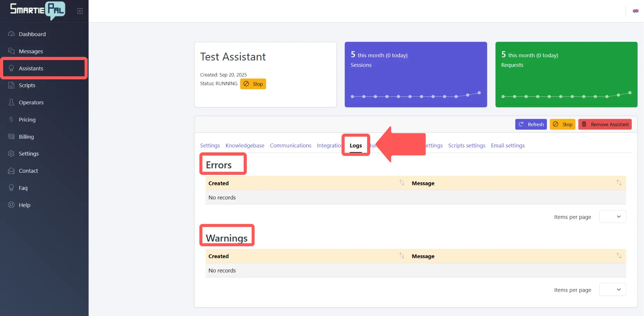Open the Dashboard from the sidebar

pyautogui.click(x=32, y=34)
